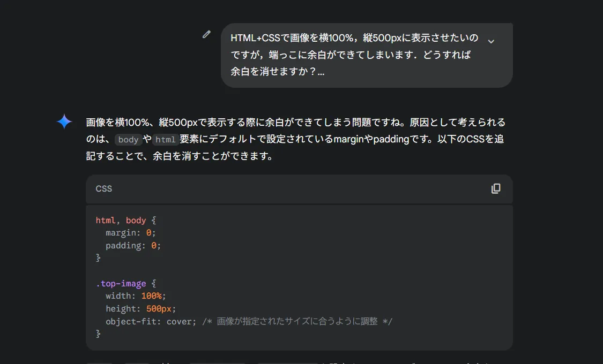Click the inline "html" code chip
The width and height of the screenshot is (603, 364).
(x=166, y=140)
